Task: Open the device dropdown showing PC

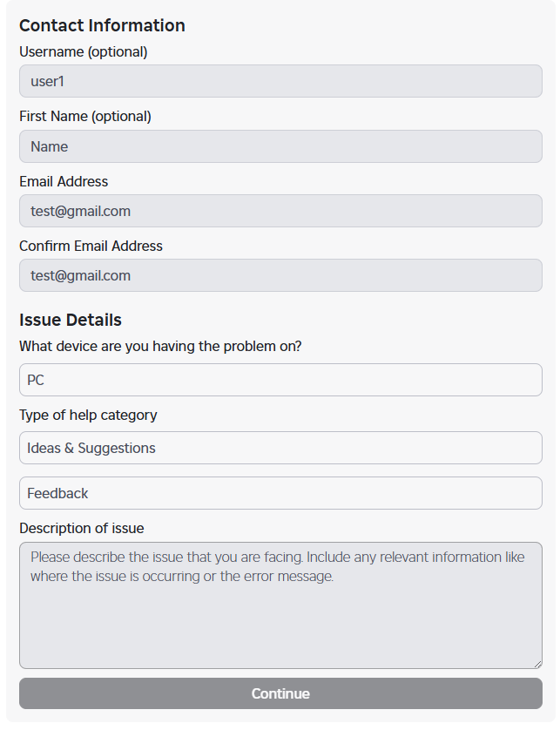Action: [280, 380]
